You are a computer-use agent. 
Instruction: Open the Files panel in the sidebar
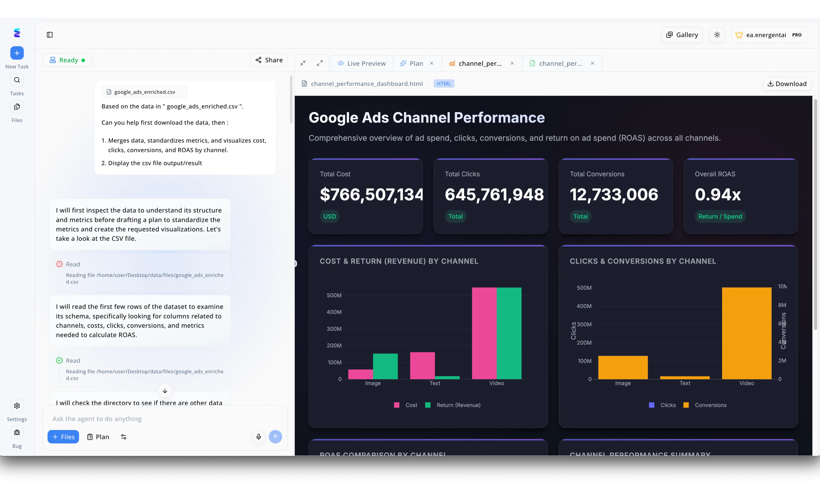pyautogui.click(x=17, y=107)
